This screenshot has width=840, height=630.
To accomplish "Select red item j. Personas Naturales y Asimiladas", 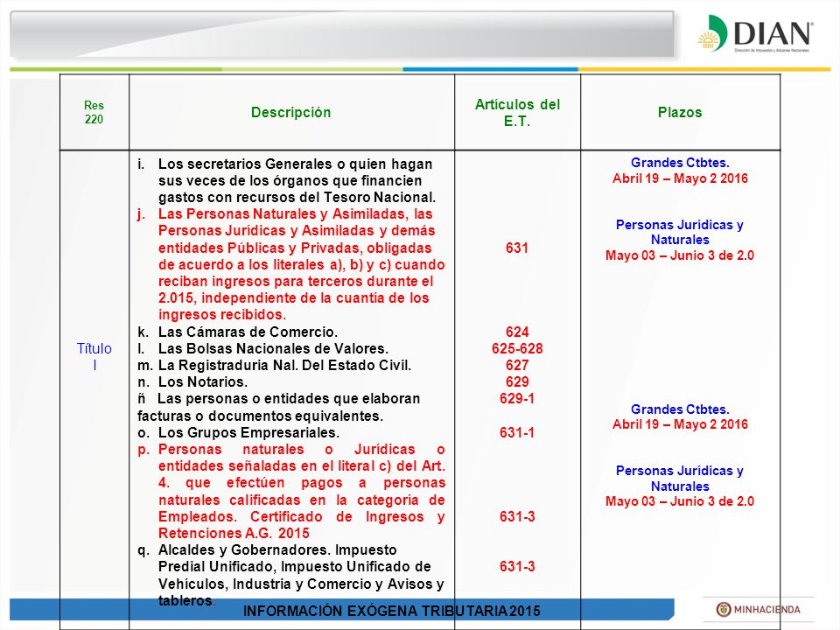I will click(290, 264).
